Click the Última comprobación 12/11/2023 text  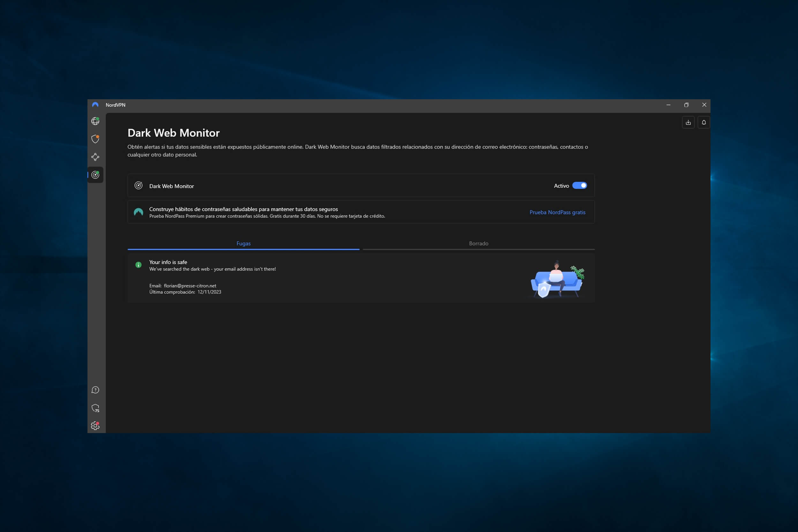click(185, 292)
